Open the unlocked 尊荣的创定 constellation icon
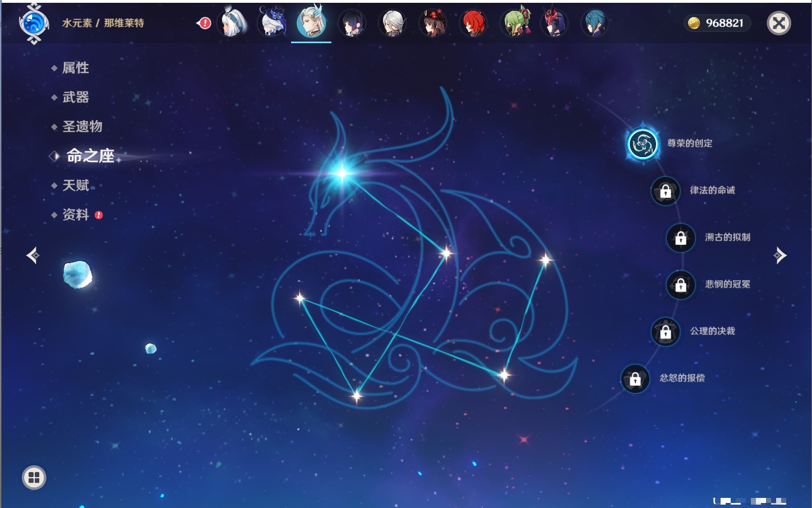812x508 pixels. [643, 144]
